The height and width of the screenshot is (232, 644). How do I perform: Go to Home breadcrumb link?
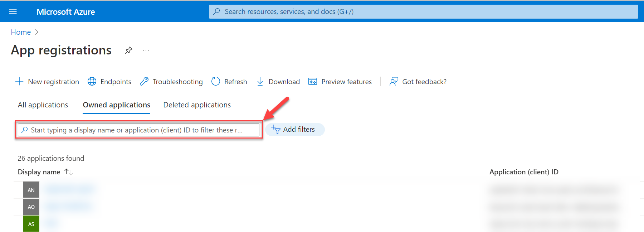pos(21,32)
